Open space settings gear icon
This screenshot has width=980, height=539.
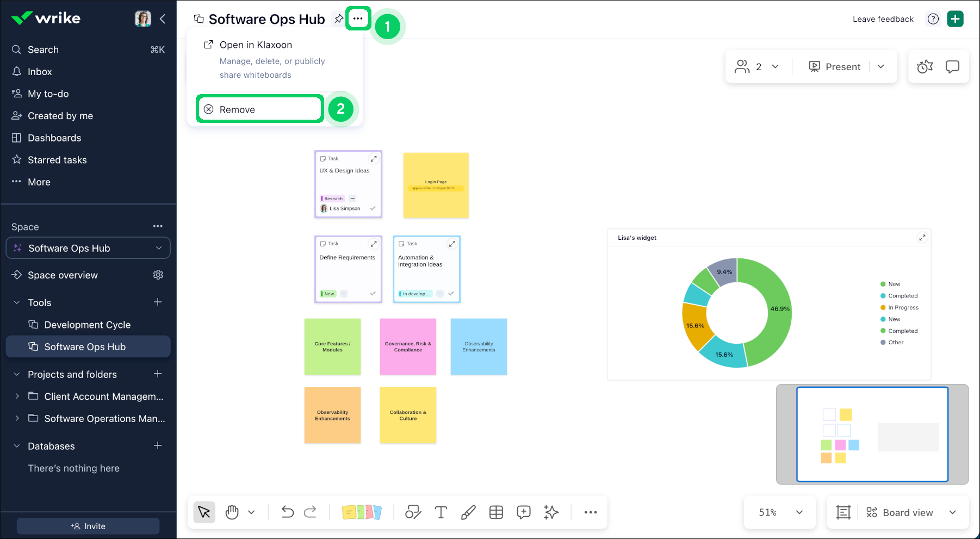click(158, 275)
